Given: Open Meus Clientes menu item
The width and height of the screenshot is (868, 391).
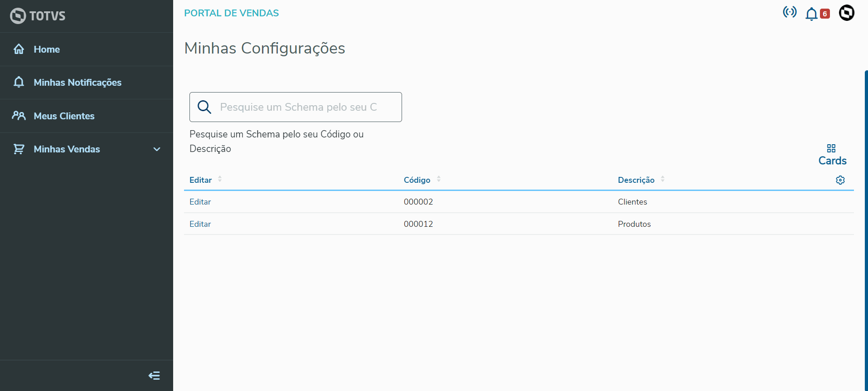Looking at the screenshot, I should point(64,116).
